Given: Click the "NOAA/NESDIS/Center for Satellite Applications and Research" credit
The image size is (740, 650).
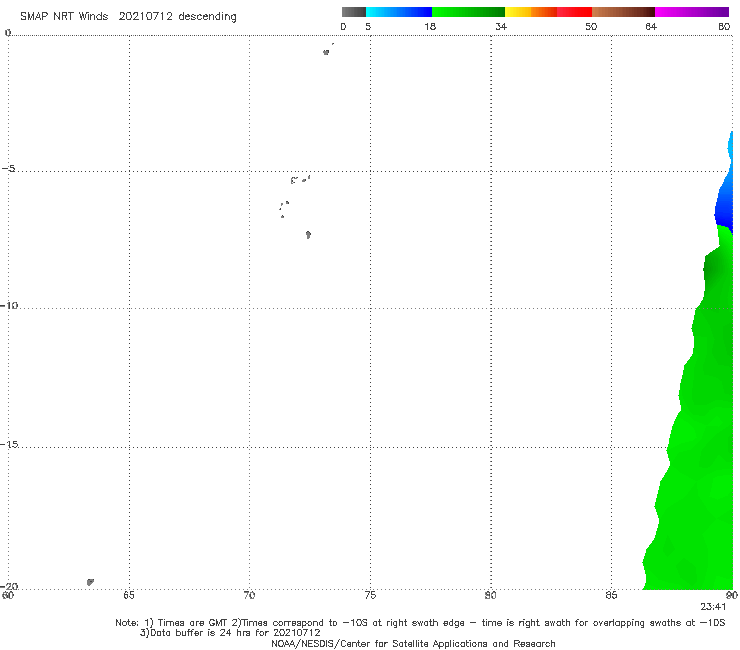Looking at the screenshot, I should tap(413, 643).
